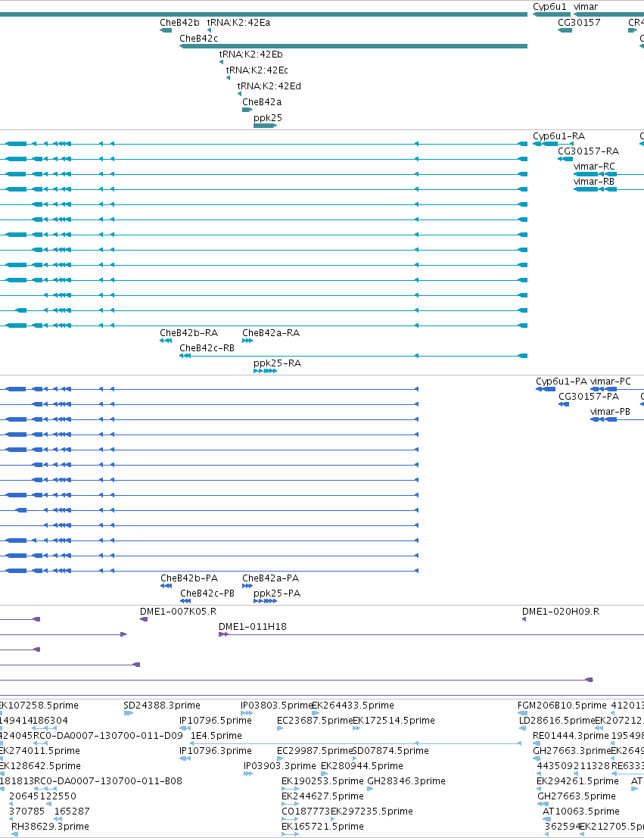The height and width of the screenshot is (838, 644).
Task: Click the CheB42a-RA transcript label
Action: 271,333
